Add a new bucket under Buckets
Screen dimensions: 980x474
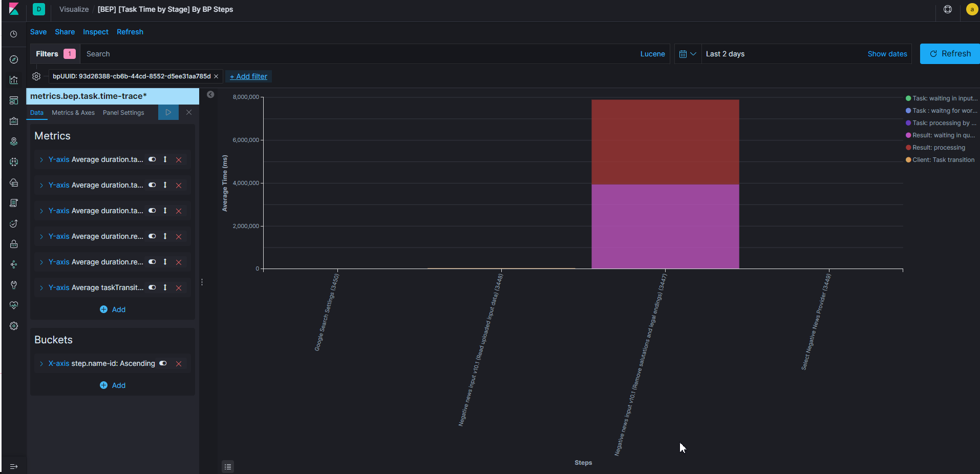(x=113, y=385)
